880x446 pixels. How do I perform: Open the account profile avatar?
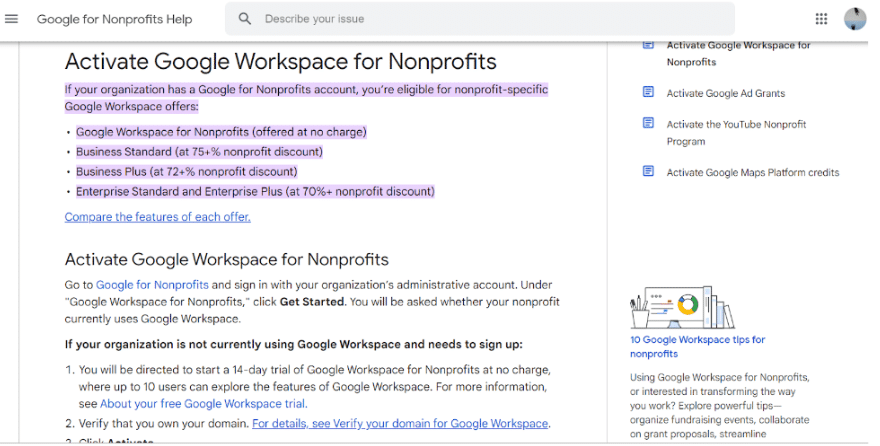(x=855, y=19)
